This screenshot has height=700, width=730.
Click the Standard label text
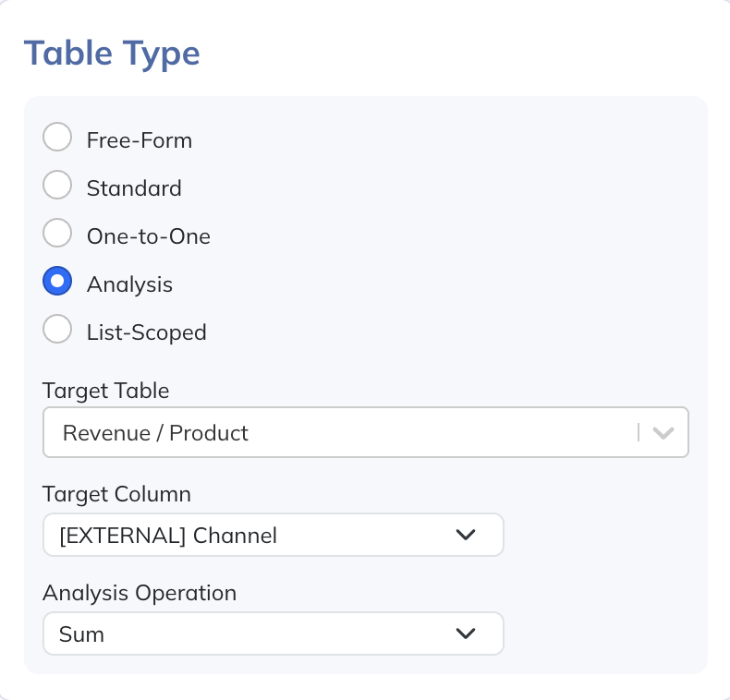click(x=134, y=188)
